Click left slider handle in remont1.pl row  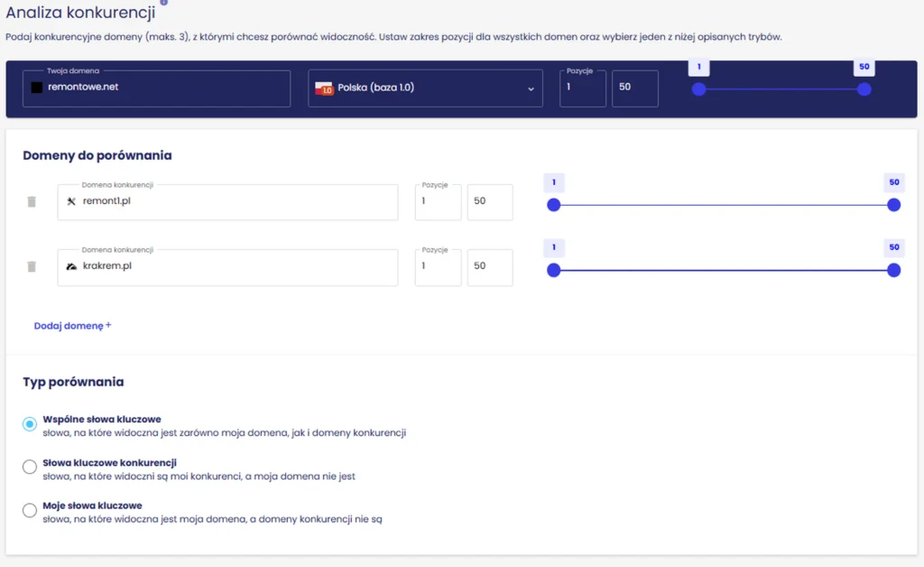[553, 205]
